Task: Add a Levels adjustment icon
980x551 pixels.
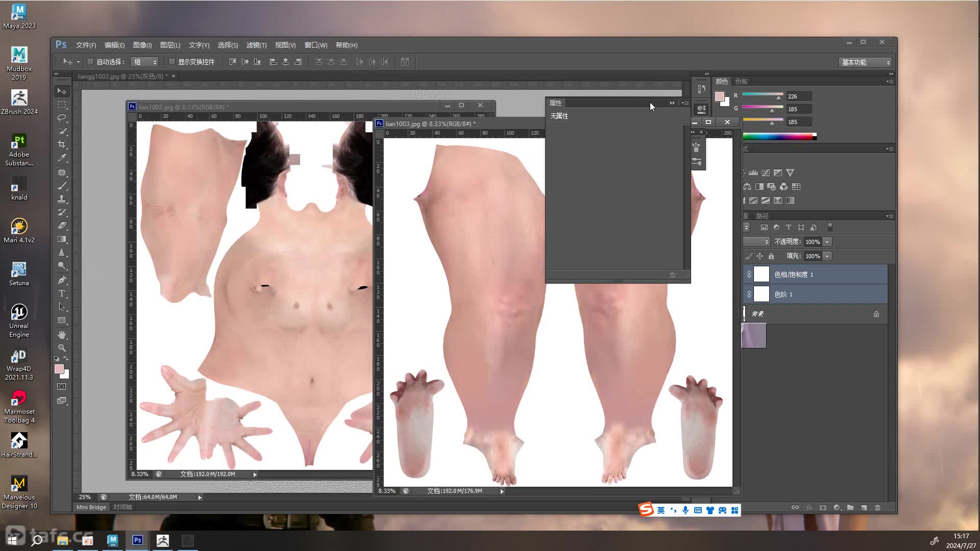Action: click(x=753, y=173)
